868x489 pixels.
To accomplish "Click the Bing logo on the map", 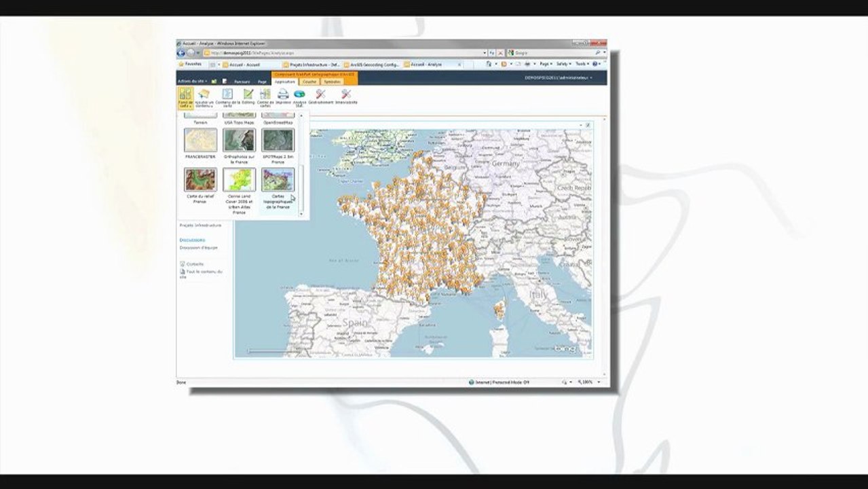I will click(564, 348).
